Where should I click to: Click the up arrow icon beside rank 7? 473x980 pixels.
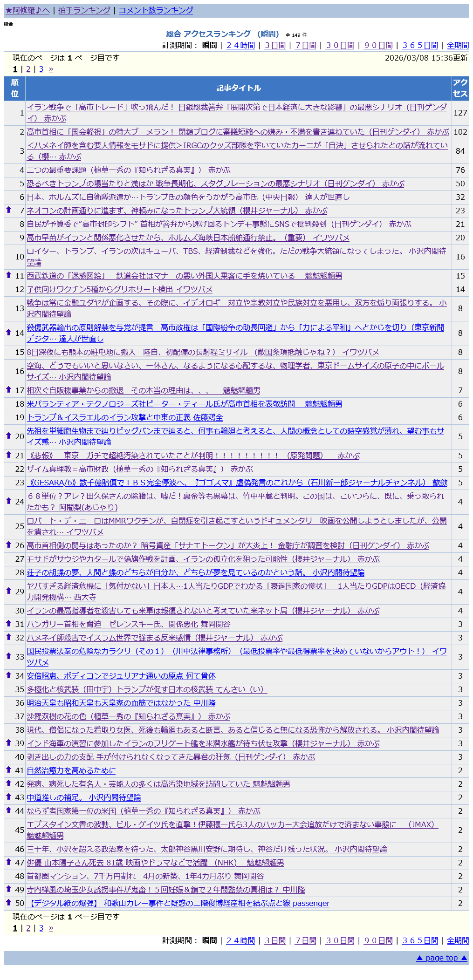(x=8, y=210)
